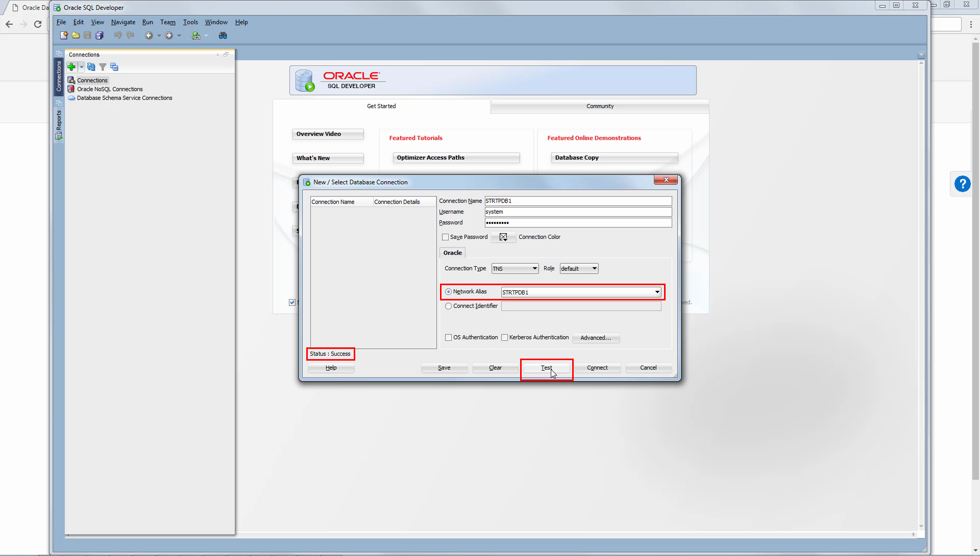Viewport: 980px width, 556px height.
Task: Click the New file toolbar icon
Action: click(64, 36)
